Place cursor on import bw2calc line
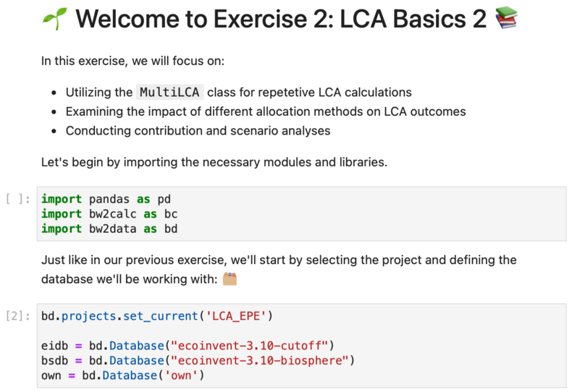Image resolution: width=572 pixels, height=392 pixels. [109, 214]
